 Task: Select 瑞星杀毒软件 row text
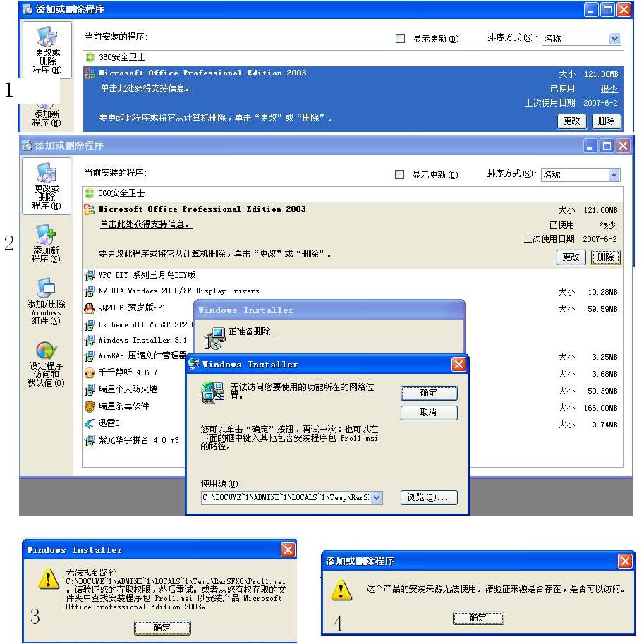pyautogui.click(x=123, y=406)
